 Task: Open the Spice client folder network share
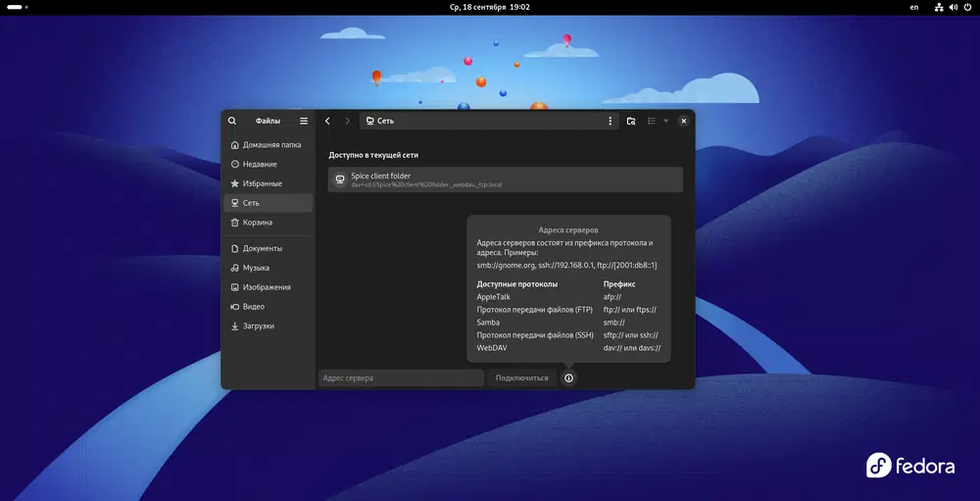point(505,179)
